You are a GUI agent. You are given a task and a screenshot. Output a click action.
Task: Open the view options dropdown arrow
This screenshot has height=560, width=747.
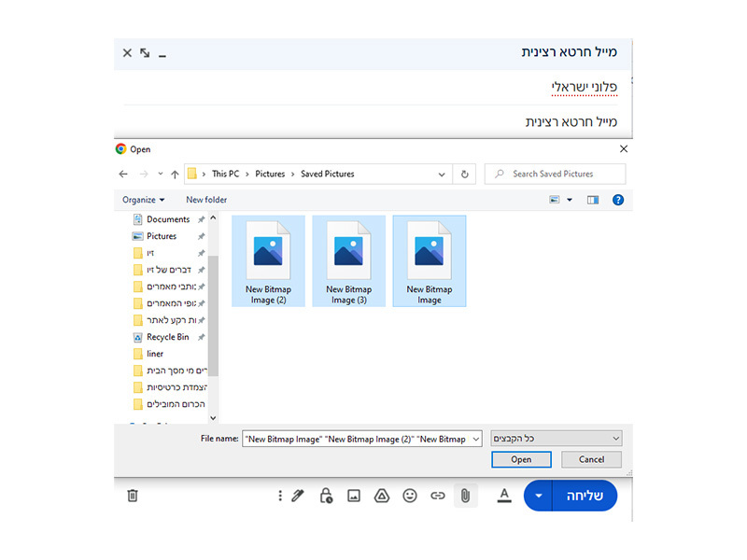pos(570,200)
